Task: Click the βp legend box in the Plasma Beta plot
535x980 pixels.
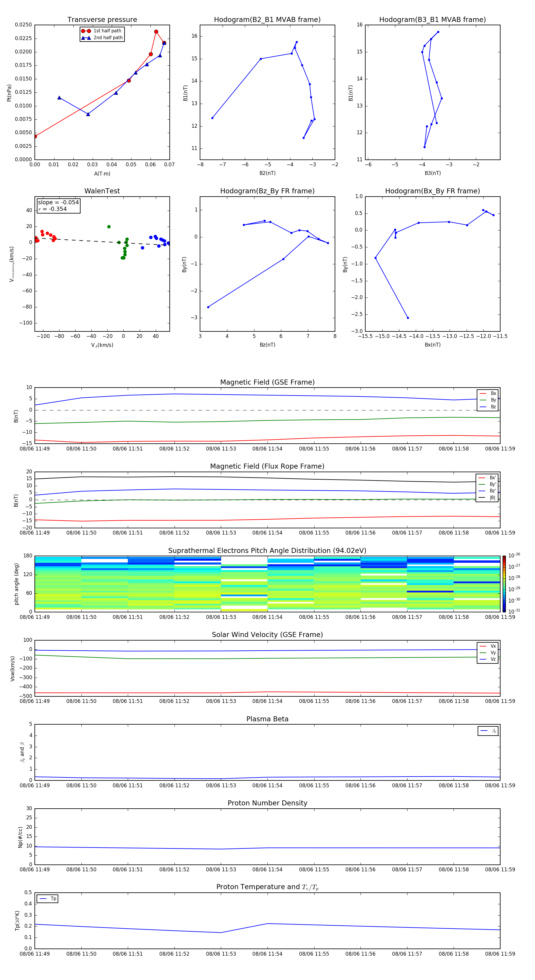Action: click(x=488, y=731)
